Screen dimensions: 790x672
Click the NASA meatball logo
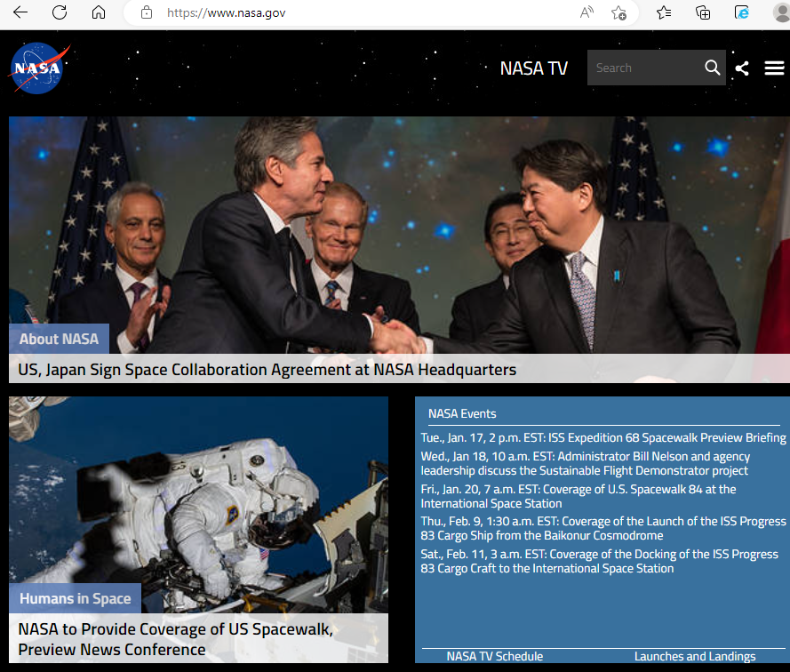point(39,68)
